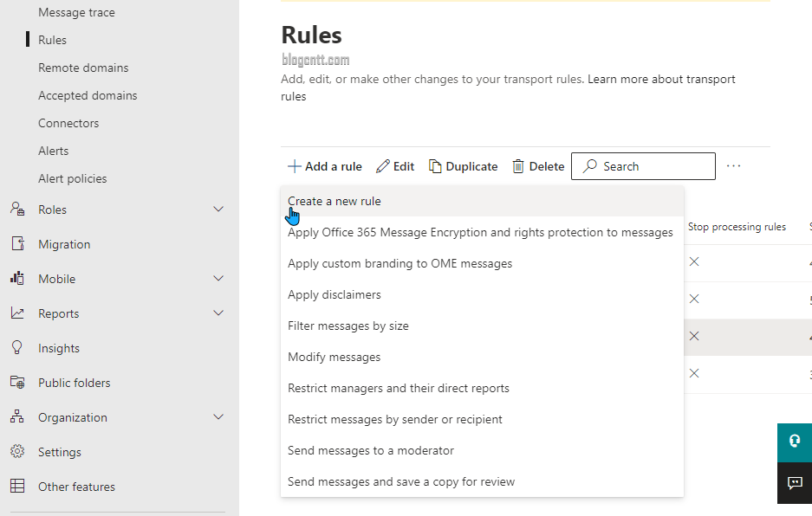Expand the Organization chevron
The image size is (812, 516).
(218, 416)
